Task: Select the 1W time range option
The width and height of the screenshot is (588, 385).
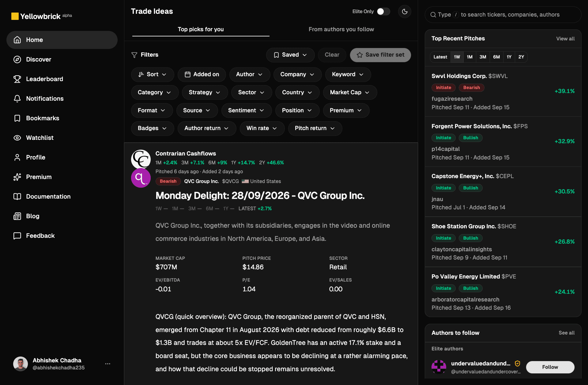Action: click(x=457, y=57)
